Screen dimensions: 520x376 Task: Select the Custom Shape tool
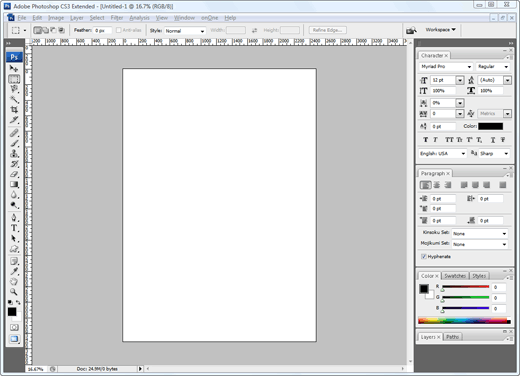tap(14, 249)
